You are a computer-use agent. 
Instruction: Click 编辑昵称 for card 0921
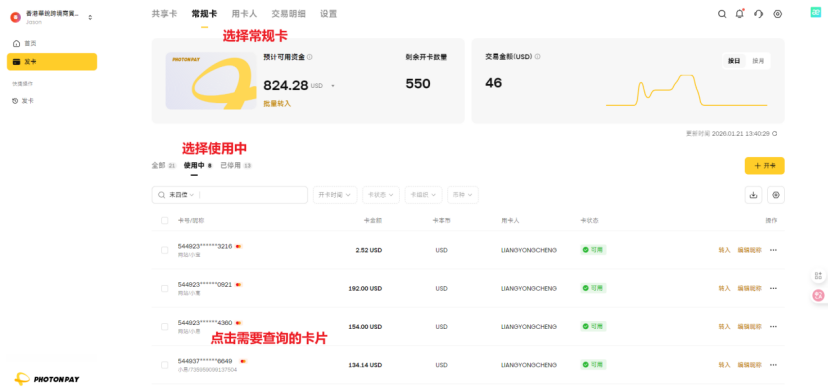click(750, 288)
